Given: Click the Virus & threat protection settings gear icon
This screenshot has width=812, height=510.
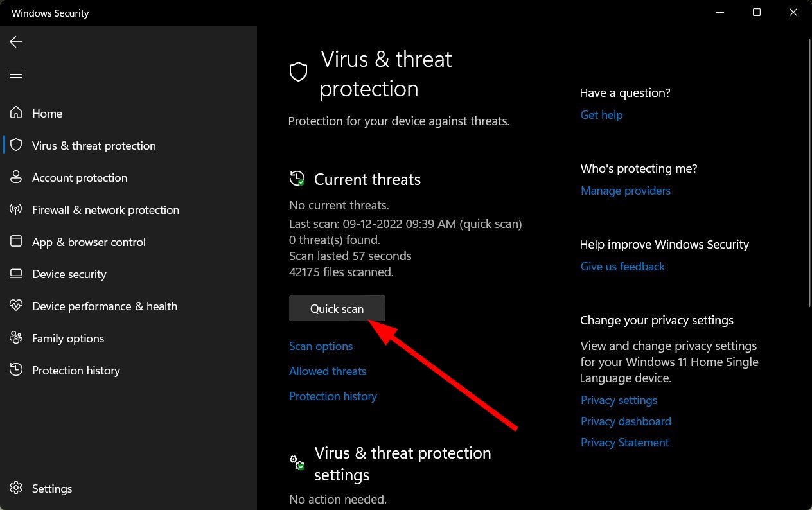Looking at the screenshot, I should [x=296, y=462].
